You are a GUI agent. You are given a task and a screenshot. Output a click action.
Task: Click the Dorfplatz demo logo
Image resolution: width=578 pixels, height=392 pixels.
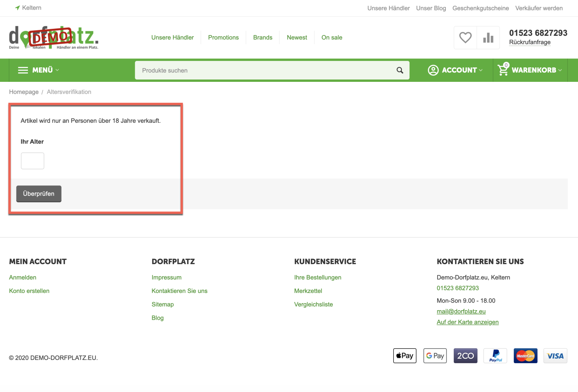pos(54,37)
